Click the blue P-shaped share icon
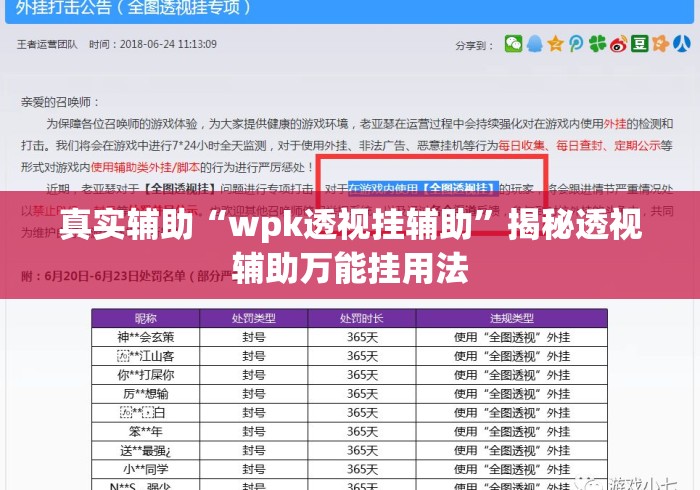The height and width of the screenshot is (490, 700). 576,44
